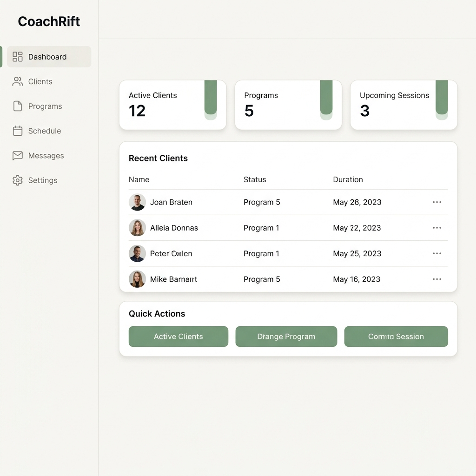Open more options for Mike Barnairt

click(x=437, y=279)
